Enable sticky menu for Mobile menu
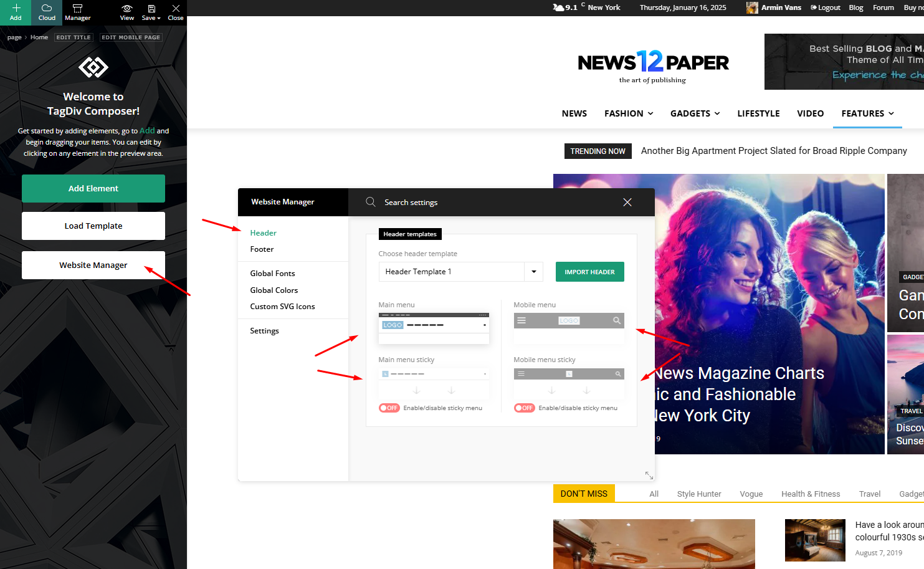Screen dimensions: 924x569 (525, 408)
